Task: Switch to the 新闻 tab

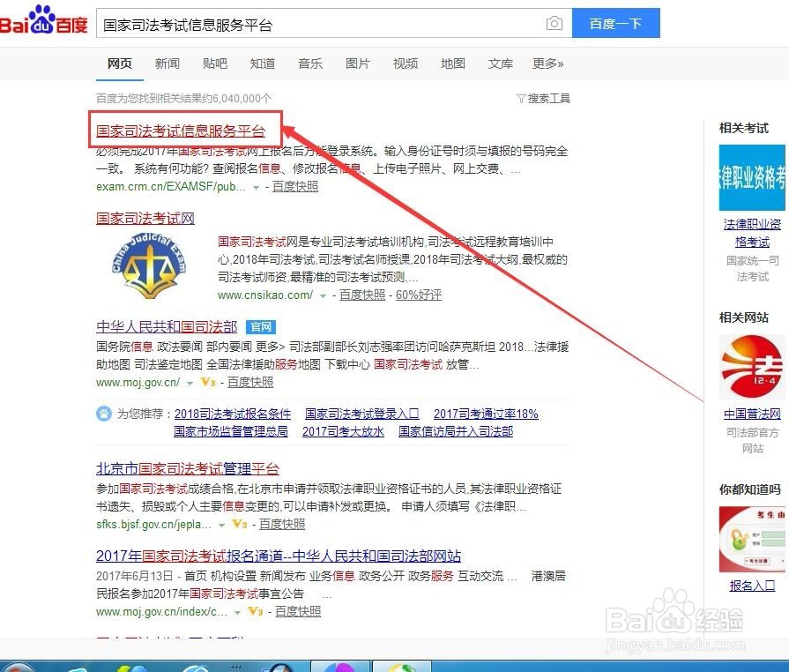Action: pos(167,63)
